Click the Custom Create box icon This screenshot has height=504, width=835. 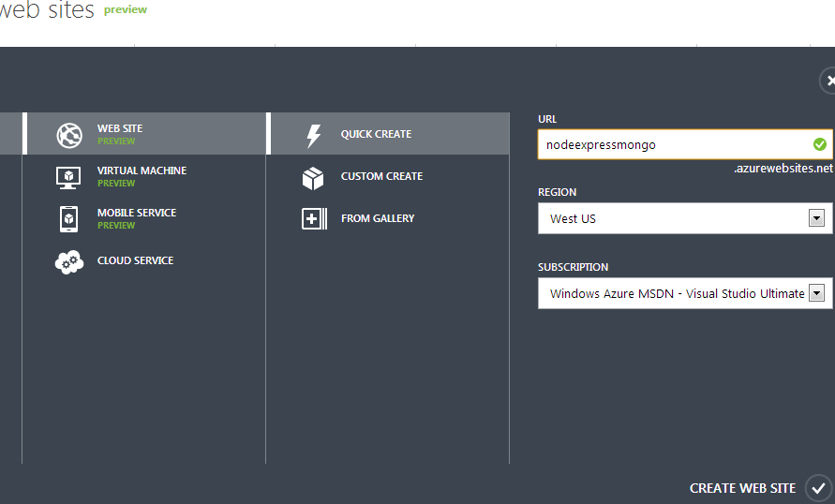313,178
